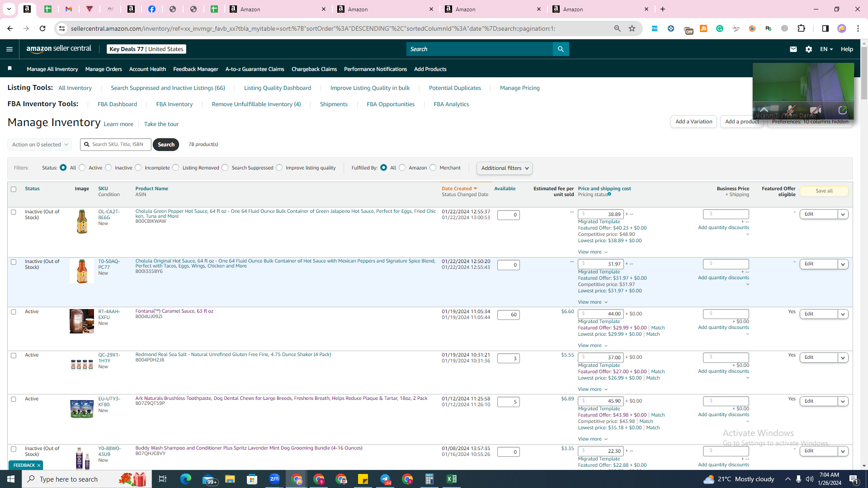Click the Add a Variation button
868x488 pixels.
click(693, 122)
